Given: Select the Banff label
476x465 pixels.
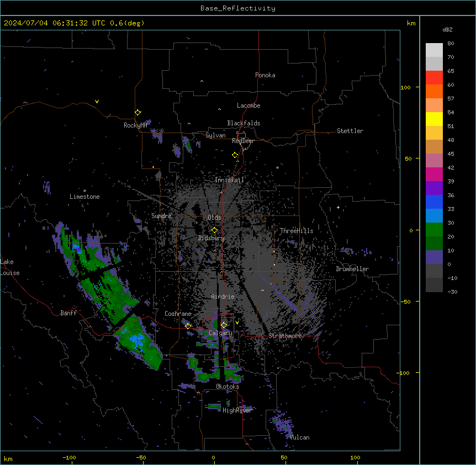Looking at the screenshot, I should [68, 313].
